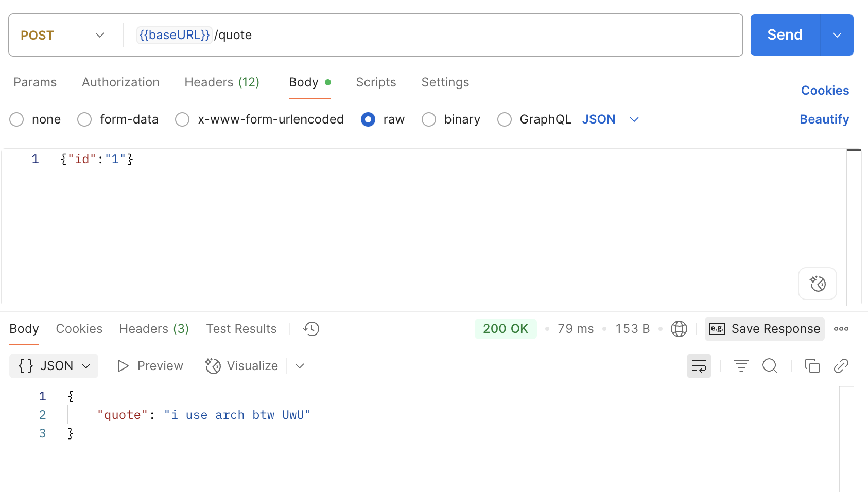Select the form-data radio button
The height and width of the screenshot is (492, 868).
click(84, 119)
